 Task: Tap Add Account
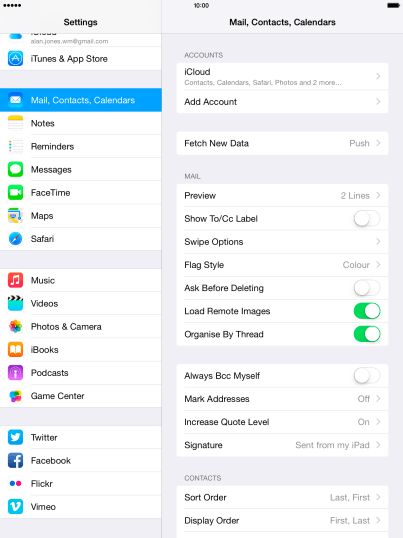(282, 102)
